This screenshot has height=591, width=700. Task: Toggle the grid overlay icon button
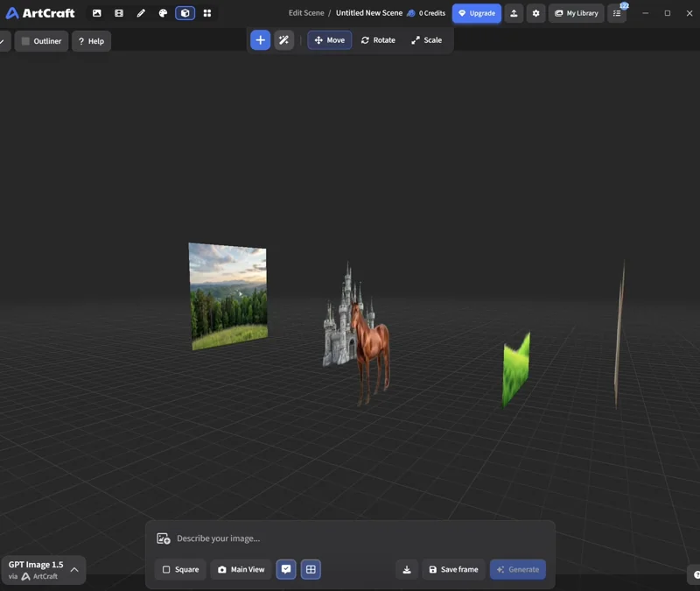311,570
